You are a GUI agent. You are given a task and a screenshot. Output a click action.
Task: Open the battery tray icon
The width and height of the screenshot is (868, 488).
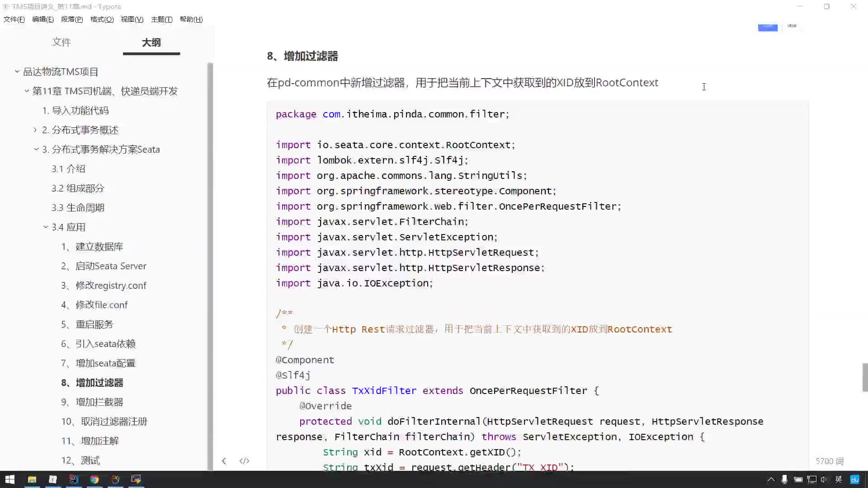798,479
